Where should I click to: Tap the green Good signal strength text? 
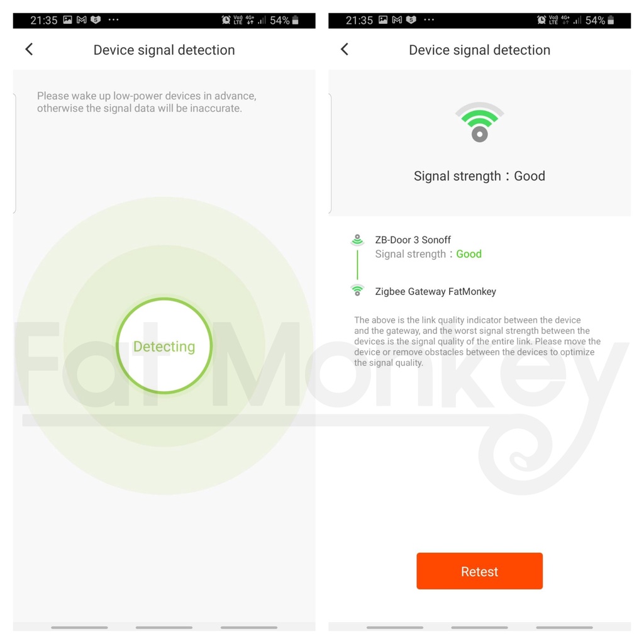click(469, 254)
